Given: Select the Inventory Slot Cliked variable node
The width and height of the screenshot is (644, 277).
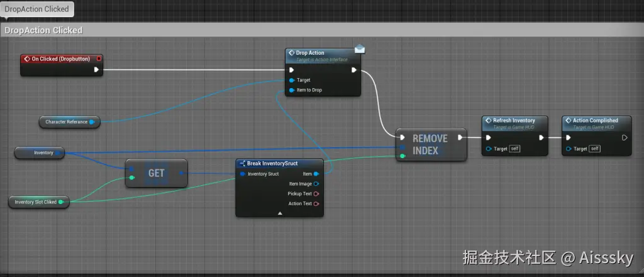Looking at the screenshot, I should [x=38, y=202].
